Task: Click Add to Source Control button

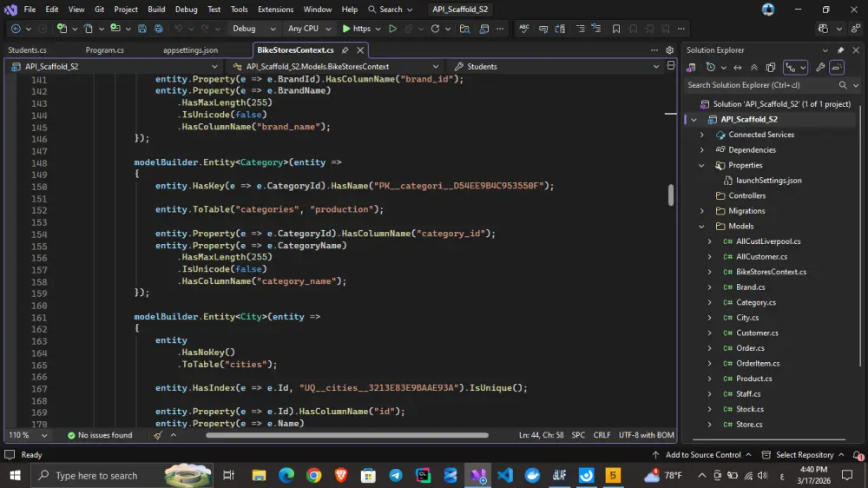Action: [702, 455]
